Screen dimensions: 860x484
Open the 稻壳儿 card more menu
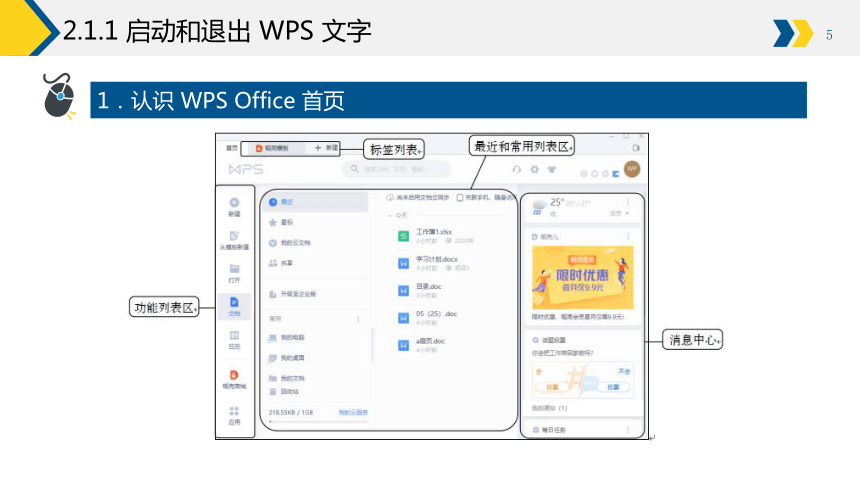tap(628, 237)
